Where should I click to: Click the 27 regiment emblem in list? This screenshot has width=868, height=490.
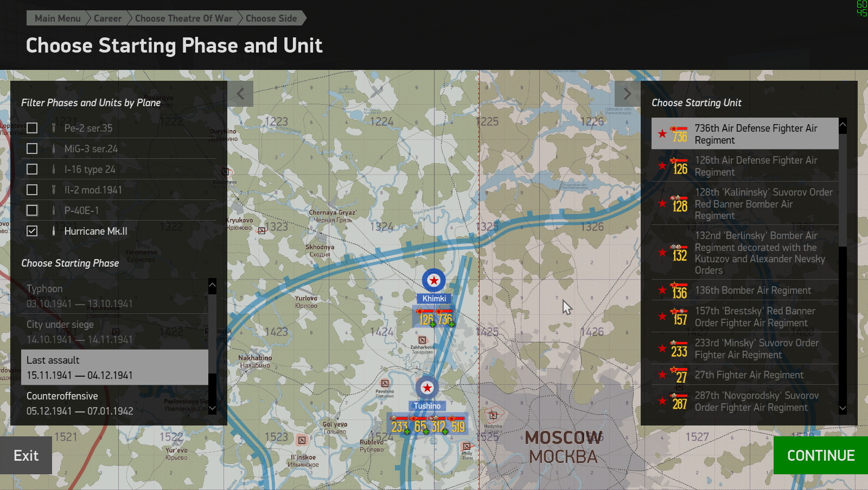pyautogui.click(x=679, y=375)
